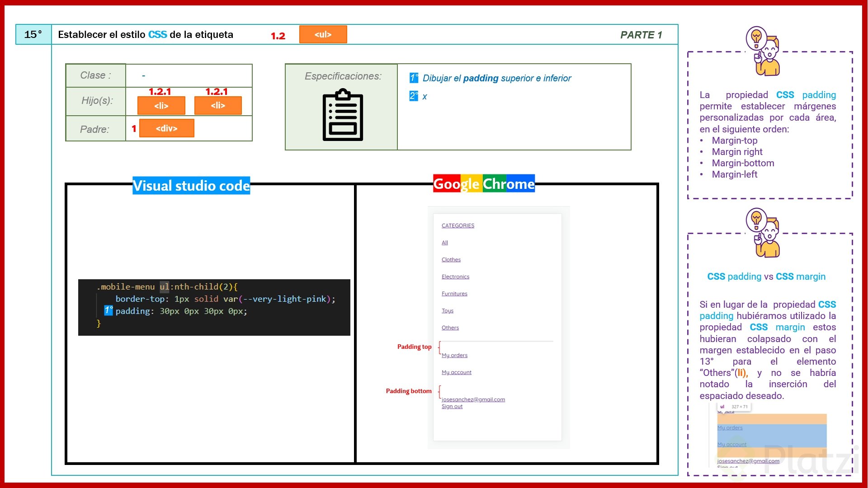868x488 pixels.
Task: Switch to the Visual studio code panel
Action: tap(191, 185)
